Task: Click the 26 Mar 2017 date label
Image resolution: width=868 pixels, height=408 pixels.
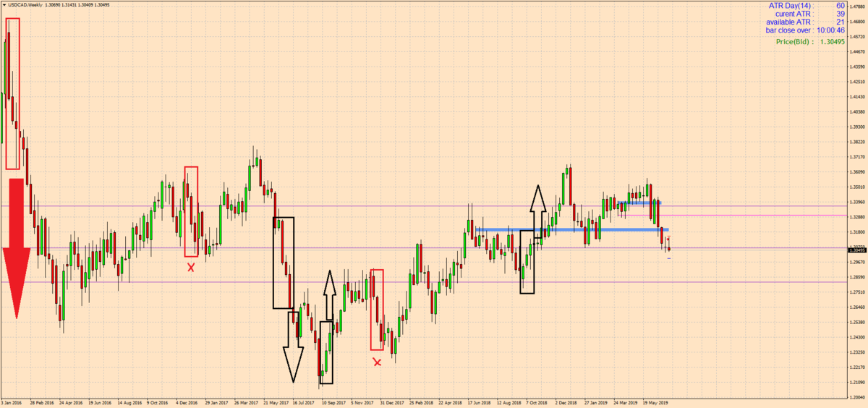Action: [244, 402]
